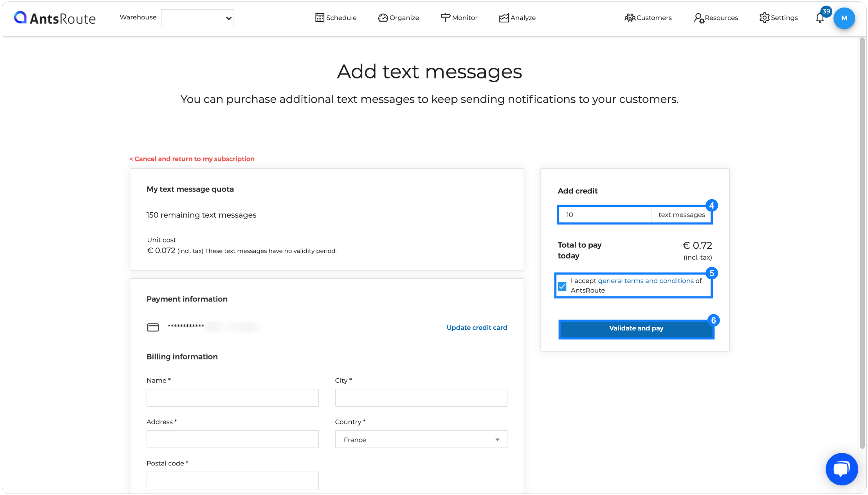Viewport: 868px width, 495px height.
Task: Click the billing City input field
Action: coord(421,397)
